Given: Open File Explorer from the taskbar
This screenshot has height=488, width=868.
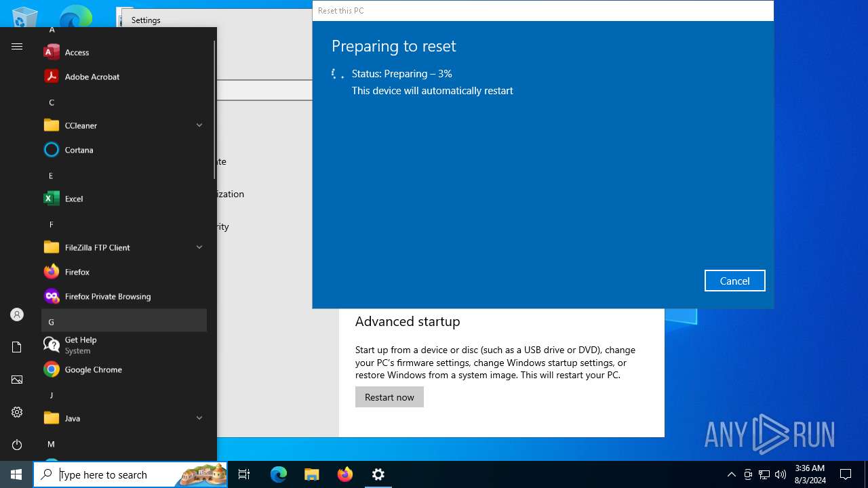Looking at the screenshot, I should 312,474.
